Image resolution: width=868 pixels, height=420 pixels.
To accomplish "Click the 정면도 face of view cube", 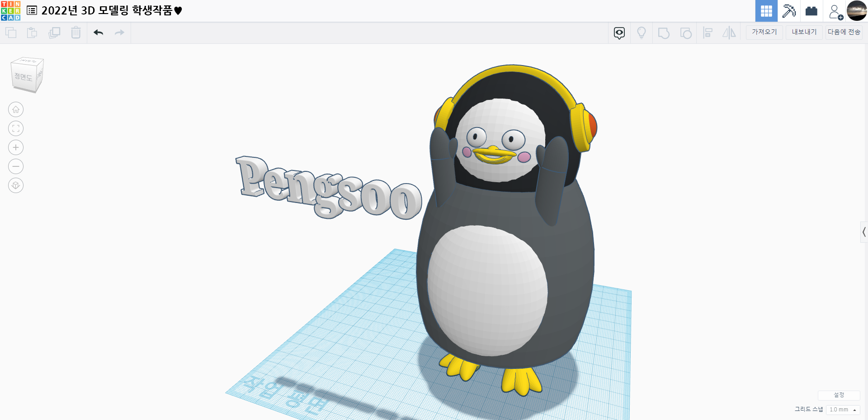I will pyautogui.click(x=23, y=77).
